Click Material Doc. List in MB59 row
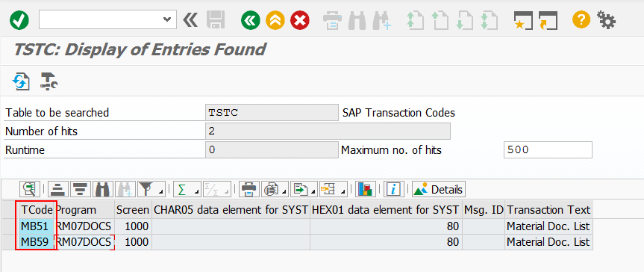 click(x=548, y=242)
